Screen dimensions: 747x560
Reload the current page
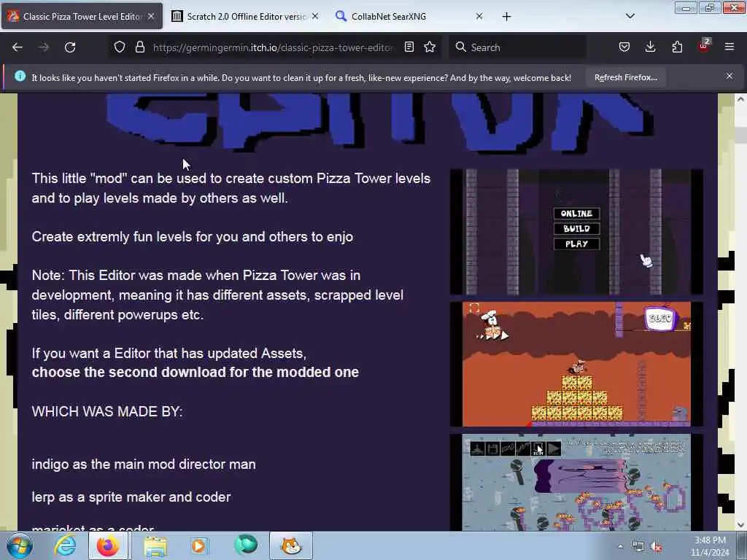click(x=70, y=47)
